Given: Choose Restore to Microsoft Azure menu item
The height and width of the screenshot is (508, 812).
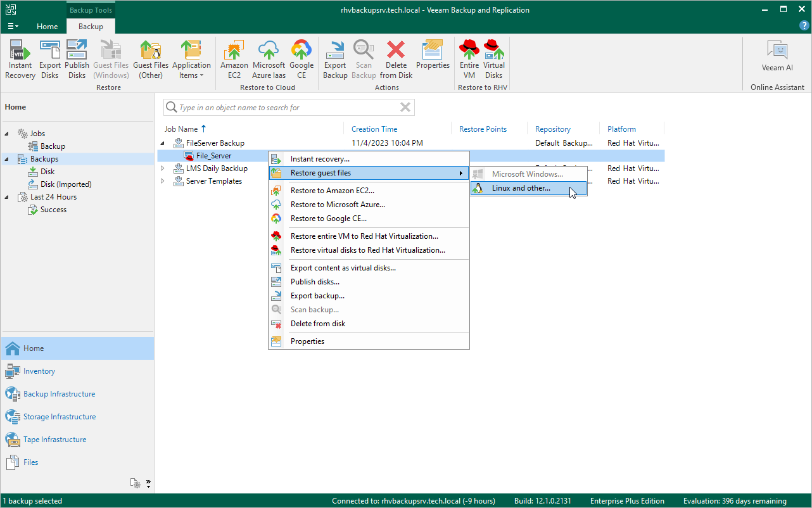Looking at the screenshot, I should (x=369, y=205).
